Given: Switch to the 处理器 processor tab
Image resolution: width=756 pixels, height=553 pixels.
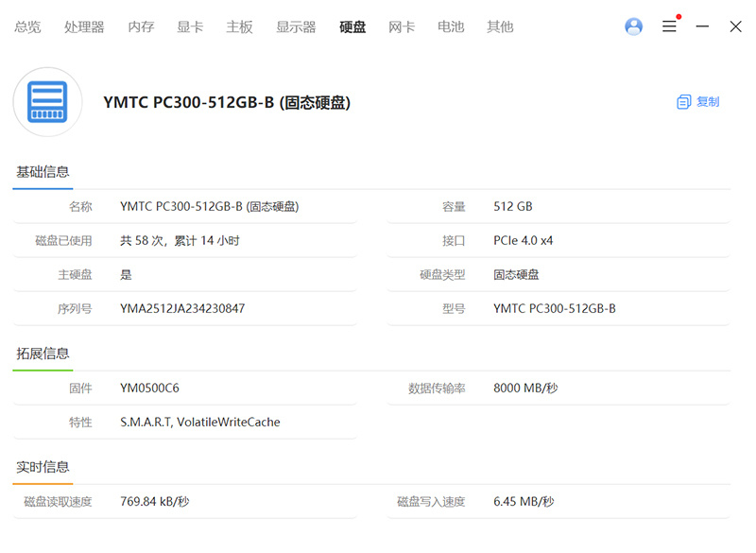Looking at the screenshot, I should (84, 26).
